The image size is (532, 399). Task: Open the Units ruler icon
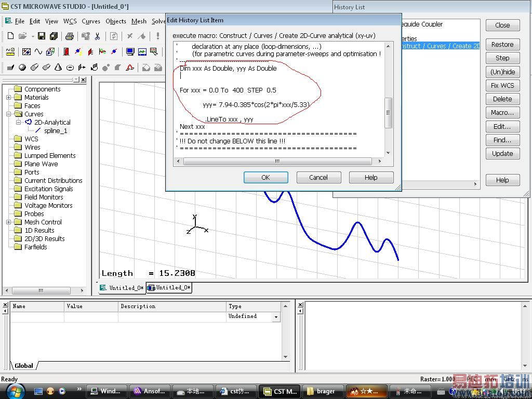(10, 51)
